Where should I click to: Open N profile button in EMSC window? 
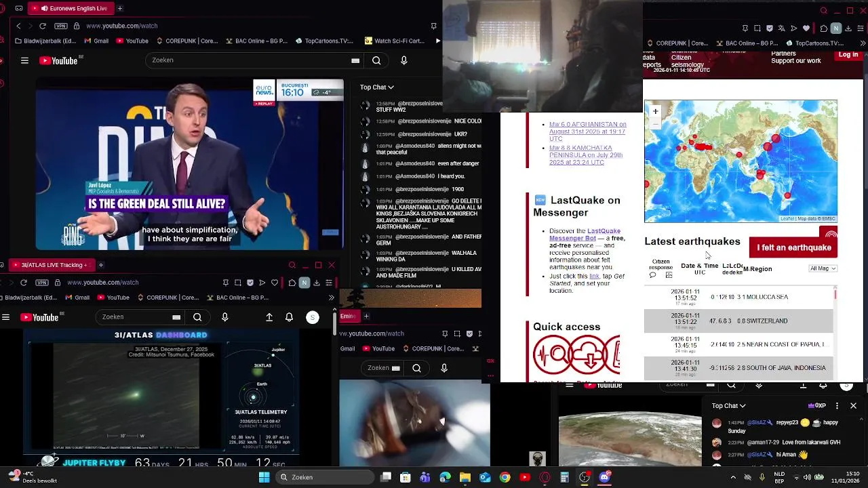pyautogui.click(x=836, y=28)
